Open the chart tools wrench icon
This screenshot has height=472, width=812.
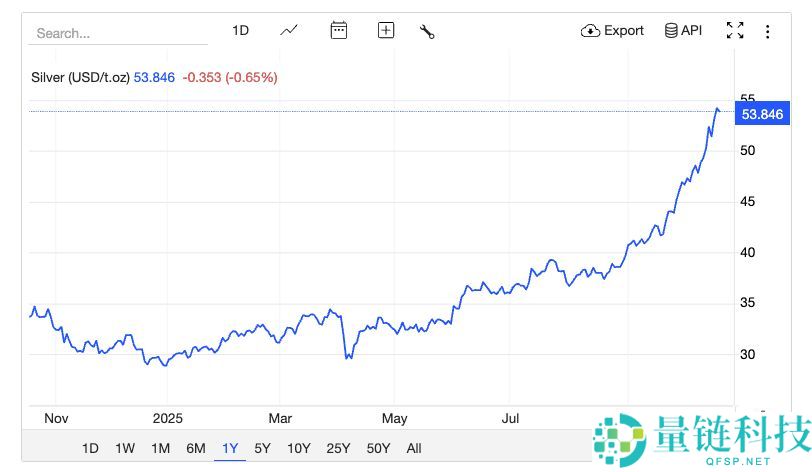(x=427, y=31)
